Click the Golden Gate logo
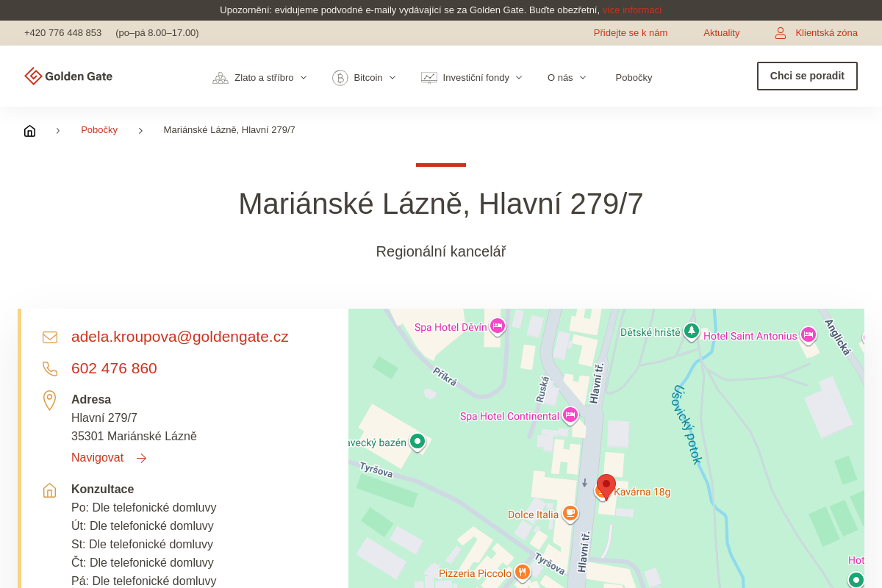The image size is (882, 588). [x=68, y=76]
